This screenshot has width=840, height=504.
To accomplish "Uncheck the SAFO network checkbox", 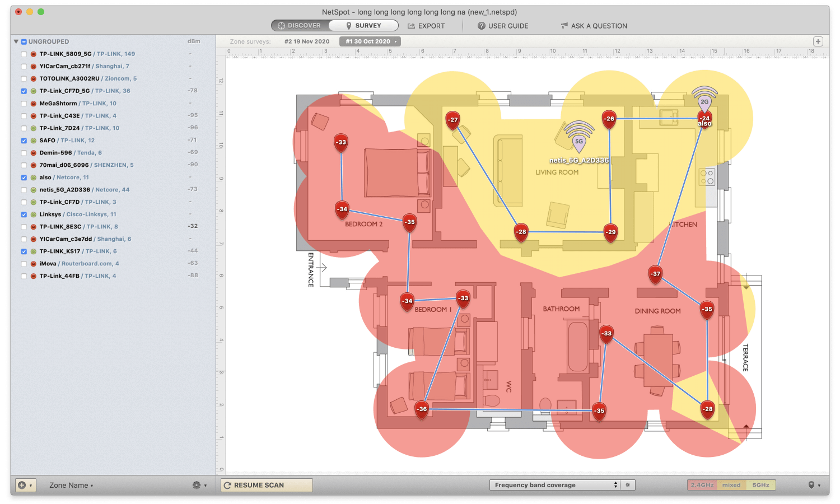I will coord(24,141).
